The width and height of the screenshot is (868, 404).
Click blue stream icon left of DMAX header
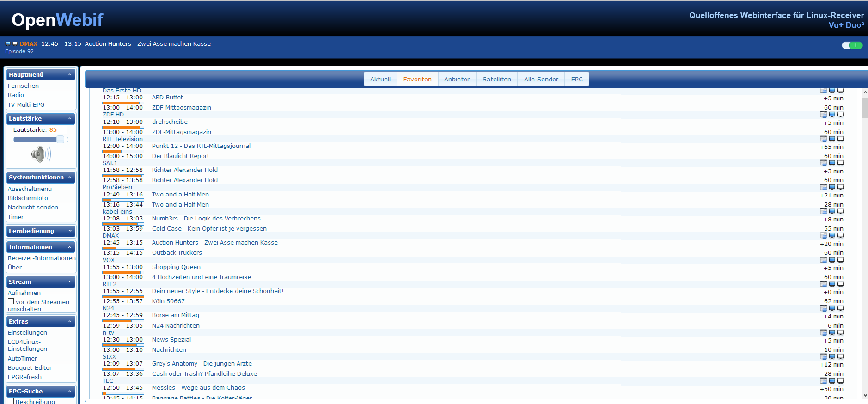click(8, 43)
